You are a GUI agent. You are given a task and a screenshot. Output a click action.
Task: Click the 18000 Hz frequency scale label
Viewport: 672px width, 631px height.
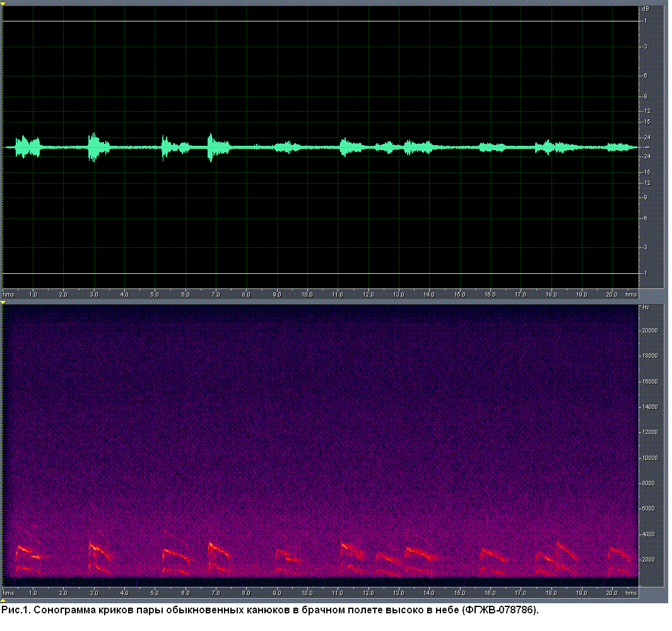[650, 356]
